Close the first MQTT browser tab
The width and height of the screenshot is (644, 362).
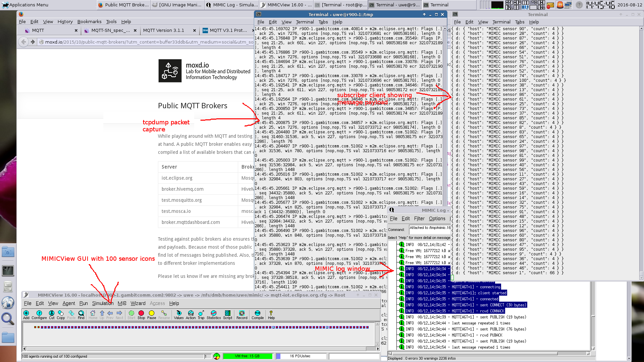click(x=76, y=31)
